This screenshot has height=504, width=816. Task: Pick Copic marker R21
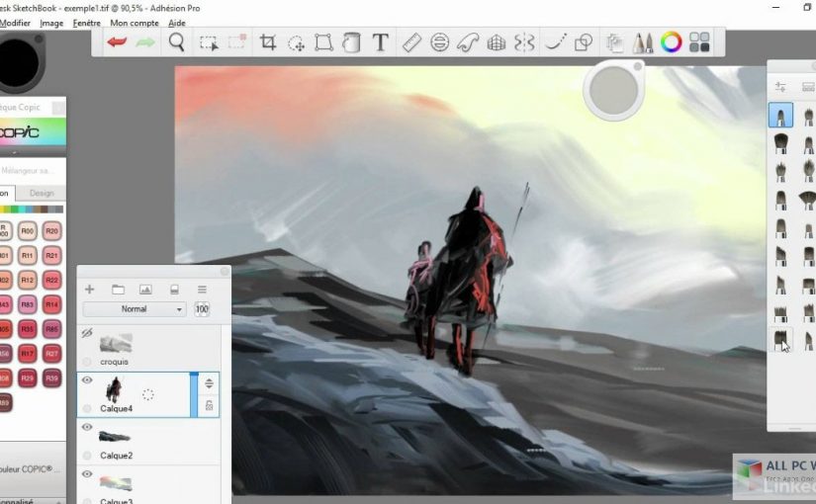[51, 255]
